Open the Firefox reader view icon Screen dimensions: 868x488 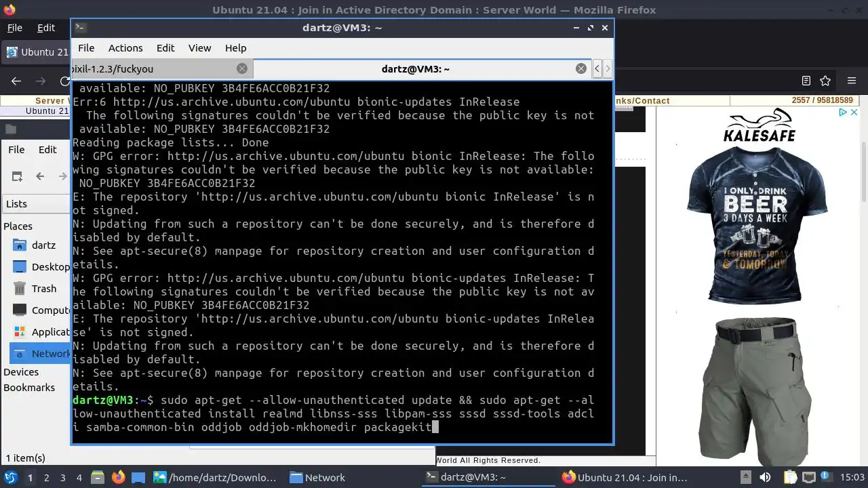click(x=806, y=81)
